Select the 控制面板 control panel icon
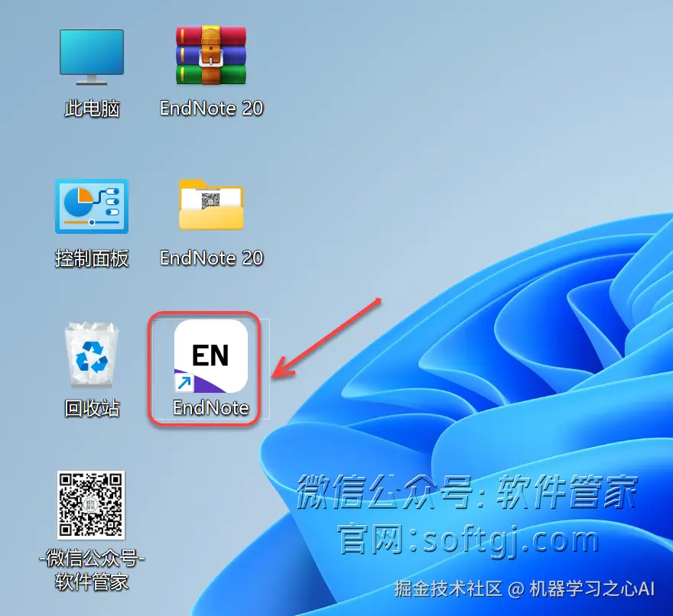Image resolution: width=673 pixels, height=616 pixels. click(92, 206)
